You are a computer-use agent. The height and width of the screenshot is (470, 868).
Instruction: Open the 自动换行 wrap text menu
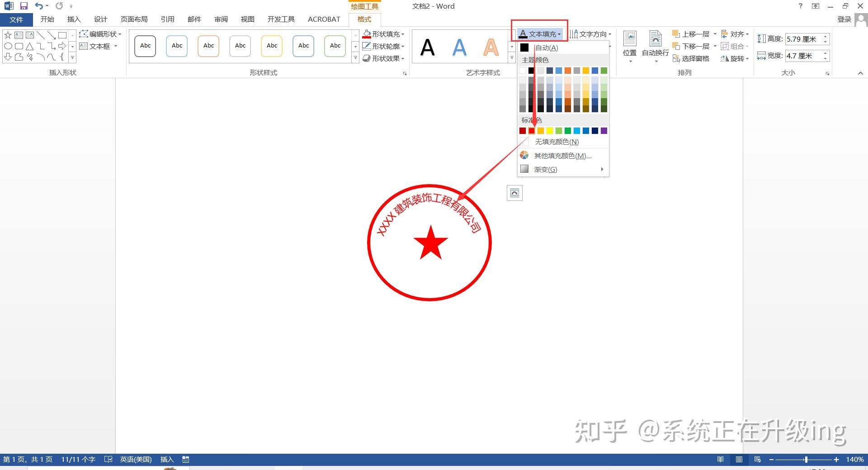pyautogui.click(x=656, y=47)
